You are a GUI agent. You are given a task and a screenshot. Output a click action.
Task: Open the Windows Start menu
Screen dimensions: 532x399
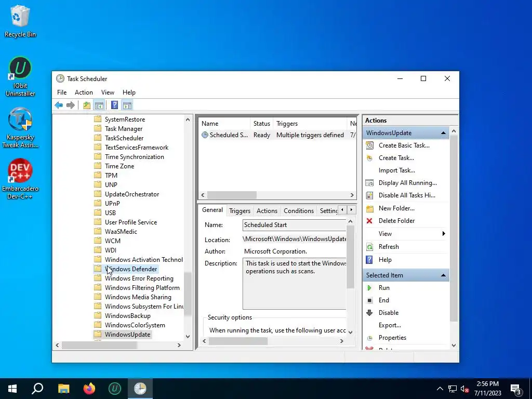click(12, 389)
